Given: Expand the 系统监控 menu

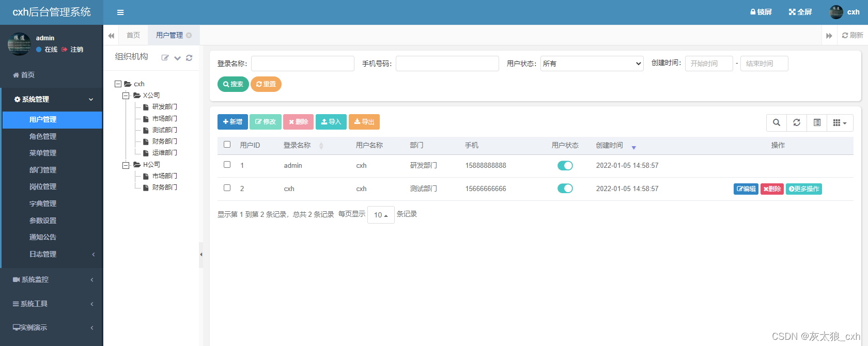Looking at the screenshot, I should click(x=52, y=279).
